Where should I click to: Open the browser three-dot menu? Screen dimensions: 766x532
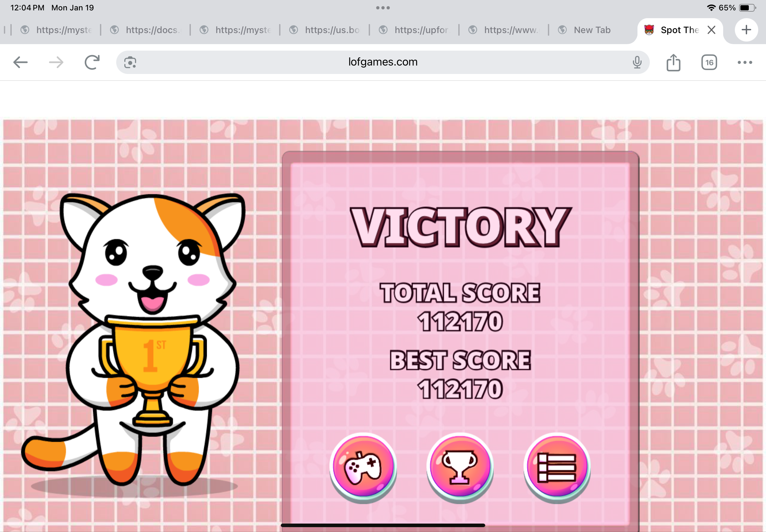click(x=745, y=62)
